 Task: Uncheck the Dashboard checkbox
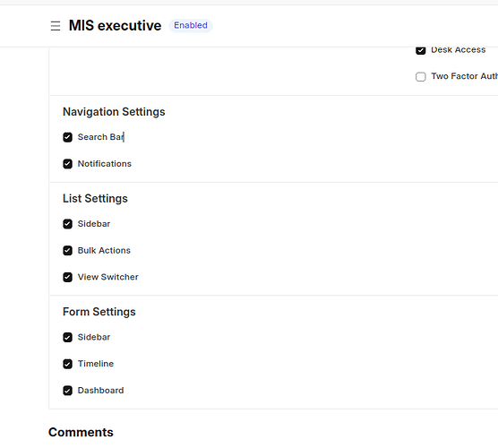pyautogui.click(x=67, y=391)
